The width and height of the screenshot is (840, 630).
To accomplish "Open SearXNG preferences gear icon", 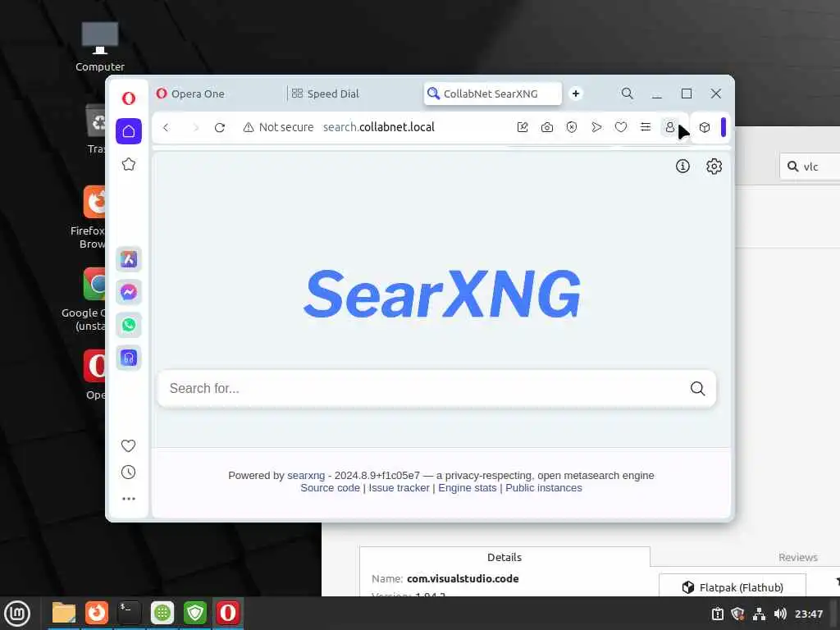I will click(714, 167).
